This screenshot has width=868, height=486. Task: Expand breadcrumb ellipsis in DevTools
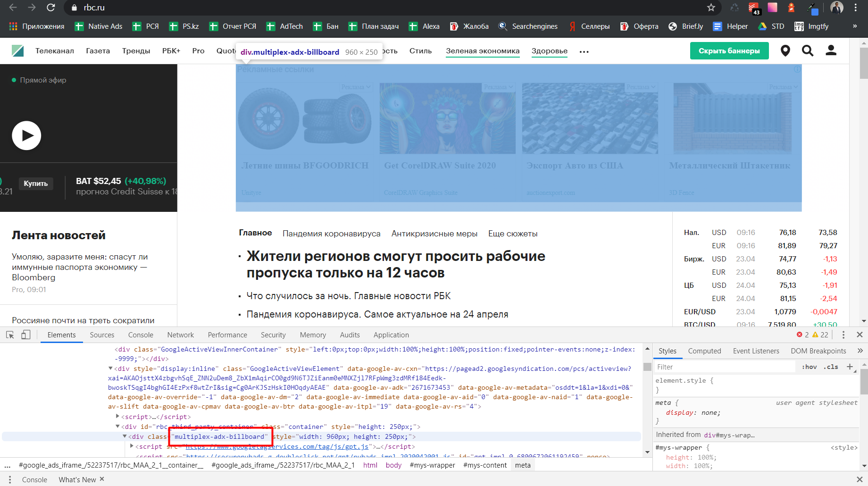(7, 465)
